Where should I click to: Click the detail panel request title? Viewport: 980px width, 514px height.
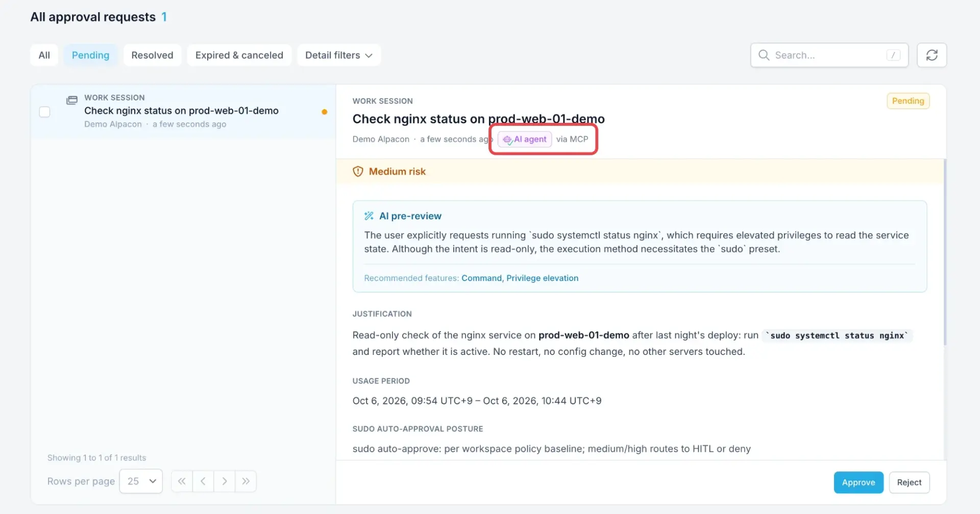tap(478, 119)
